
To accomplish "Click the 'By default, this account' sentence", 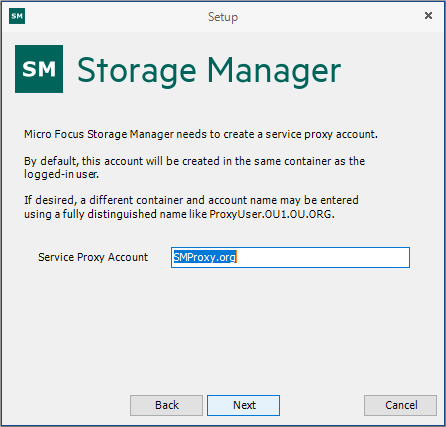I will pyautogui.click(x=194, y=161).
